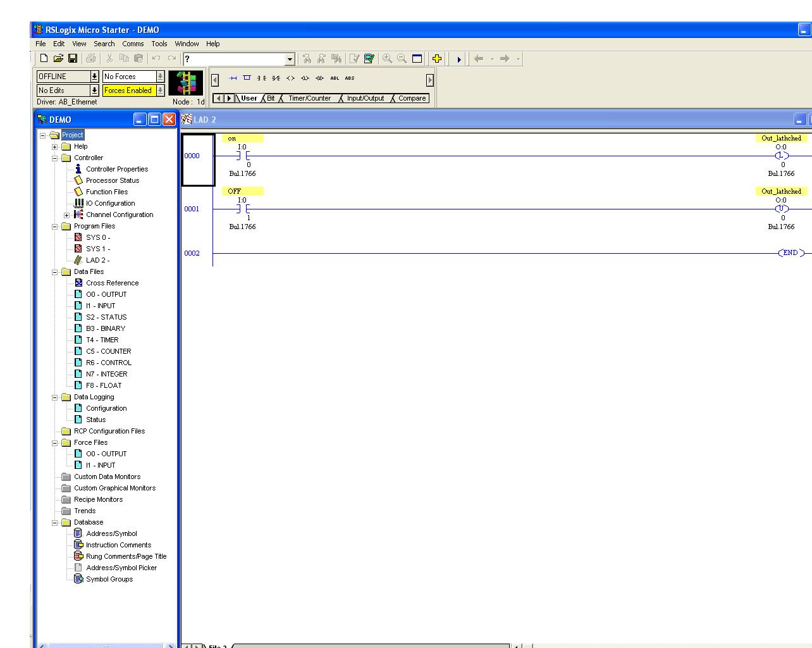
Task: Select the Out_lathched latch coil on rung 0000
Action: 782,156
